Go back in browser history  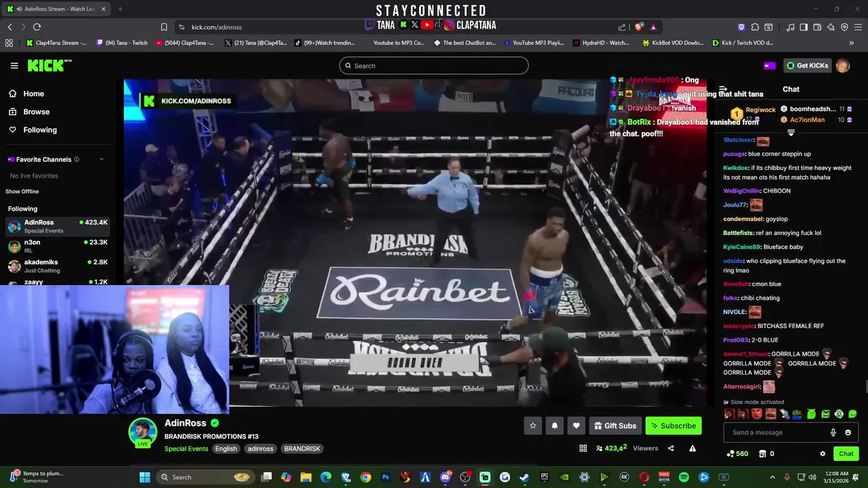tap(9, 27)
